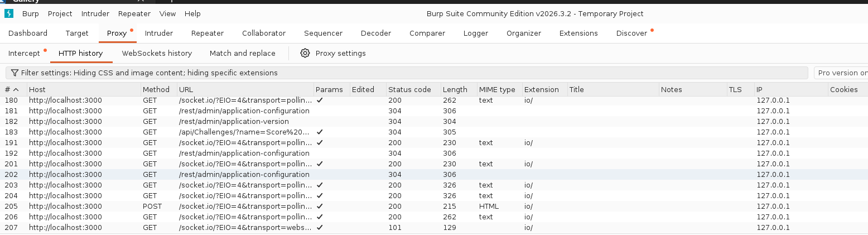Open the WebSockets history sub-tab
The height and width of the screenshot is (235, 868).
(157, 53)
